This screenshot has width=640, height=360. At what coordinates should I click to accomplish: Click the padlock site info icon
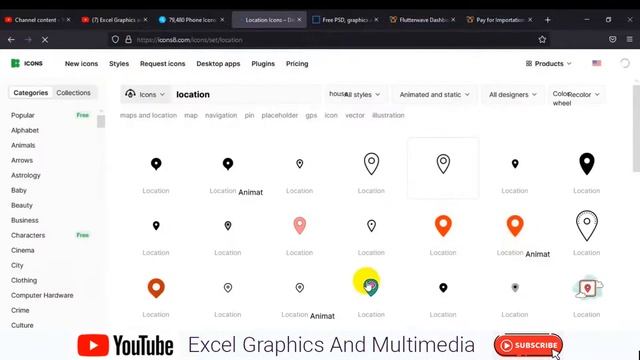point(128,40)
